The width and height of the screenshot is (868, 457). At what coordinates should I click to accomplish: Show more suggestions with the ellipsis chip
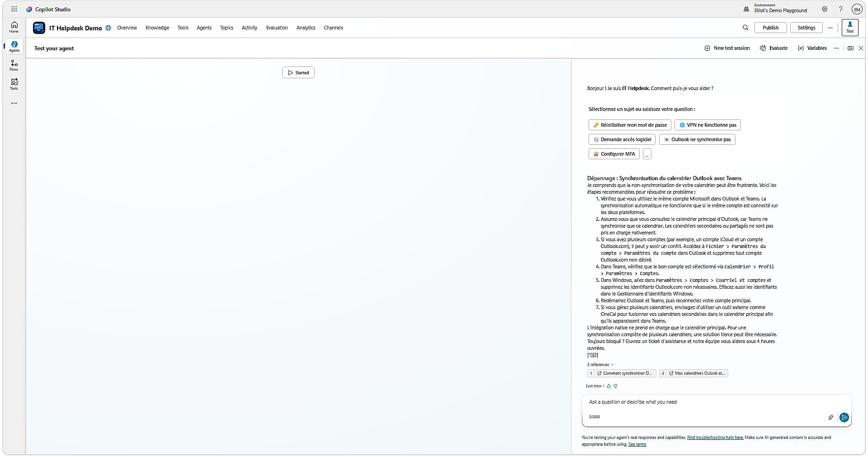[x=647, y=154]
